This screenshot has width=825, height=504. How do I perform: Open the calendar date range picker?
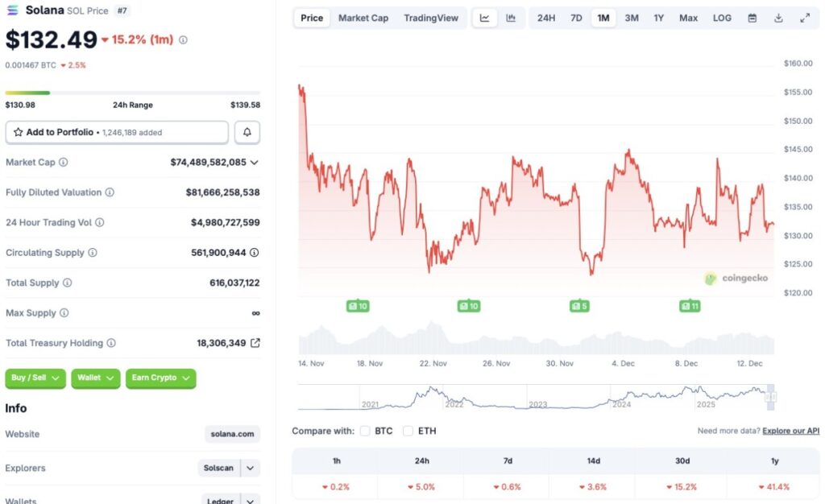pos(752,18)
